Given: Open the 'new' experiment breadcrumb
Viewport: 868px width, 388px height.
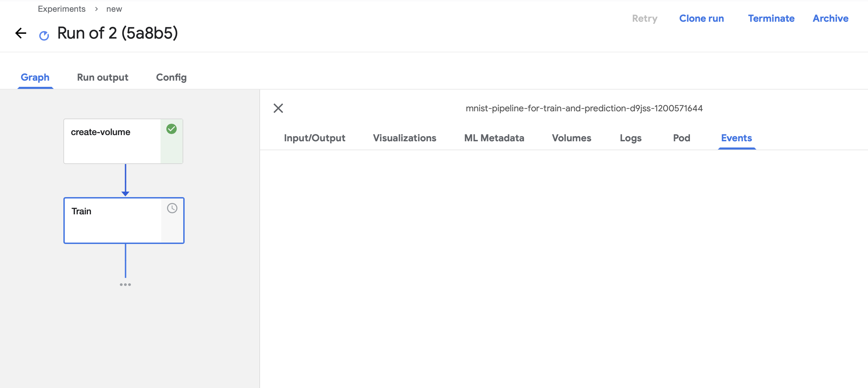Looking at the screenshot, I should (114, 9).
